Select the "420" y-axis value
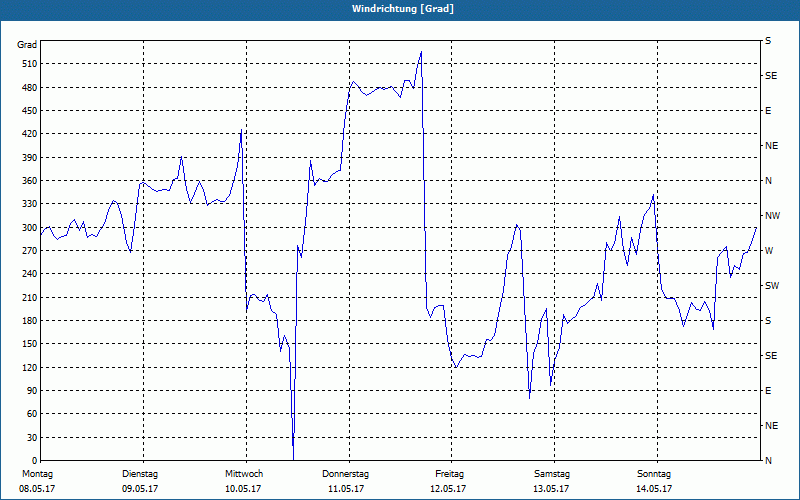800x500 pixels. coord(30,134)
